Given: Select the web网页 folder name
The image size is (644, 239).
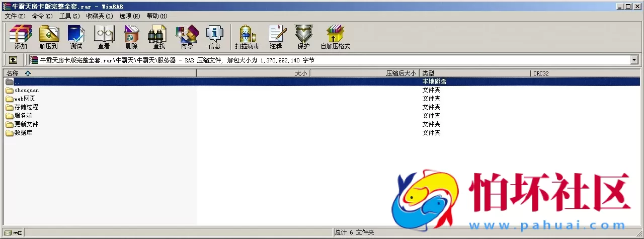Looking at the screenshot, I should point(25,99).
